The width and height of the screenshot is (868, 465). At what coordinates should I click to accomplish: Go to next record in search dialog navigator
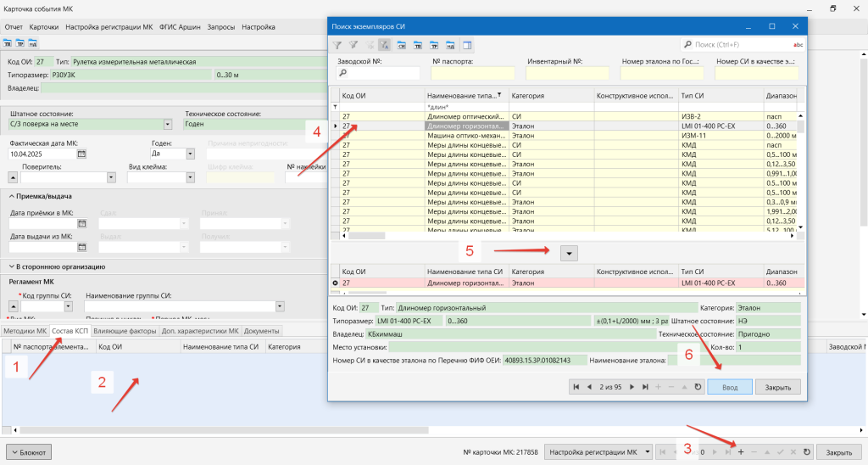click(x=632, y=387)
